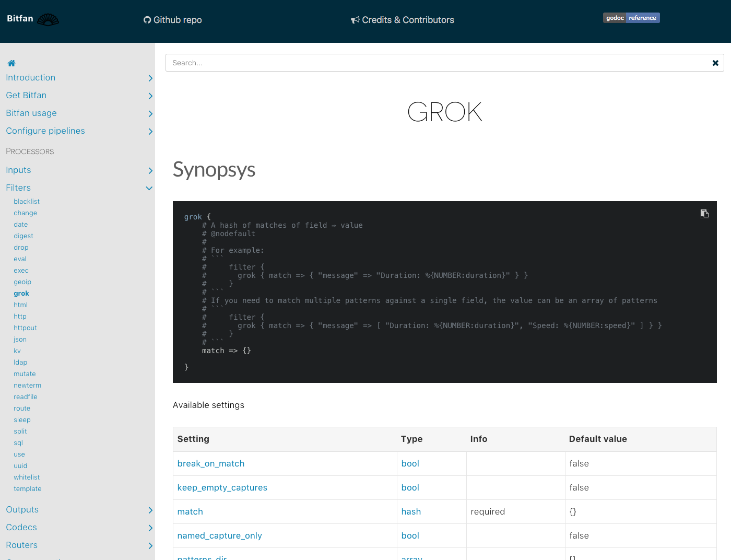This screenshot has height=560, width=731.
Task: Select the mutate filter in sidebar
Action: (25, 374)
